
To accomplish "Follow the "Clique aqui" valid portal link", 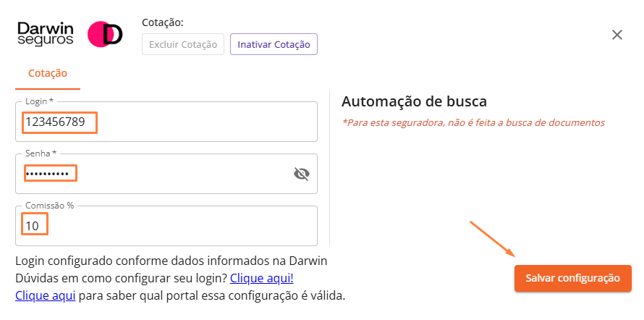I will 46,295.
